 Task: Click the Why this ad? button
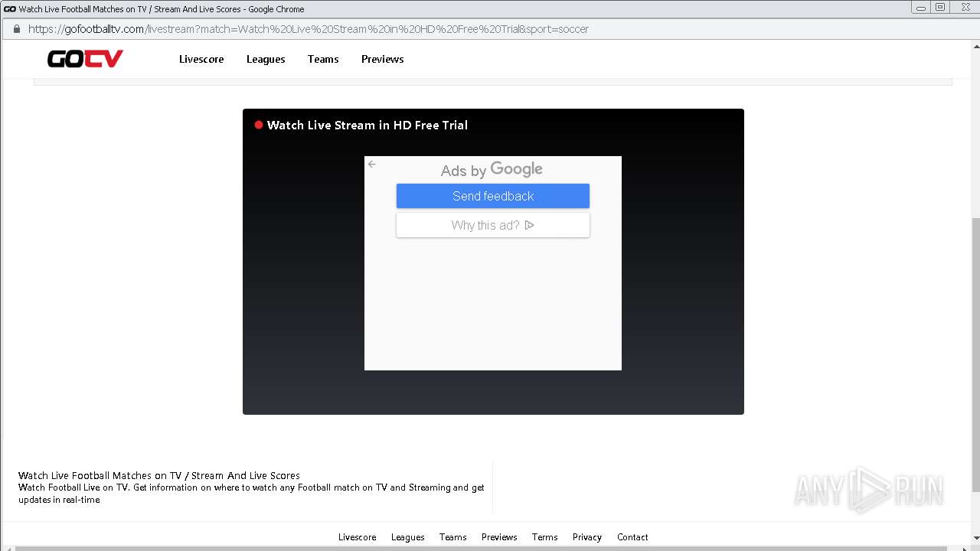tap(493, 225)
